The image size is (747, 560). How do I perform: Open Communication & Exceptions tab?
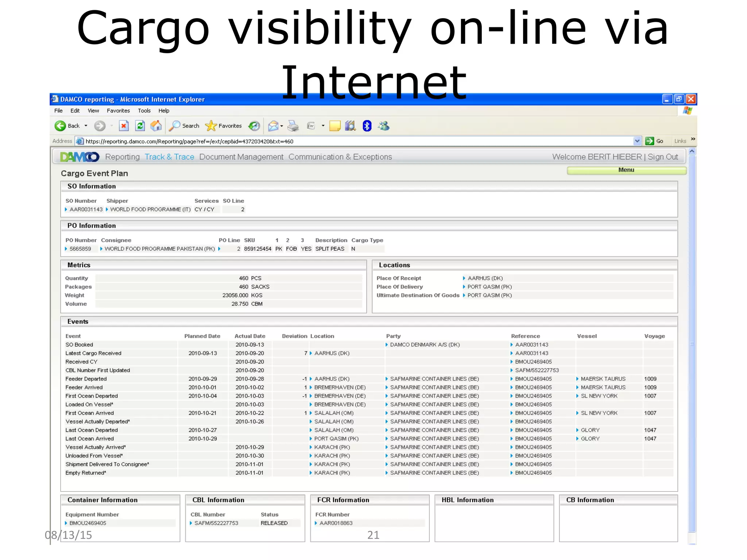point(340,157)
